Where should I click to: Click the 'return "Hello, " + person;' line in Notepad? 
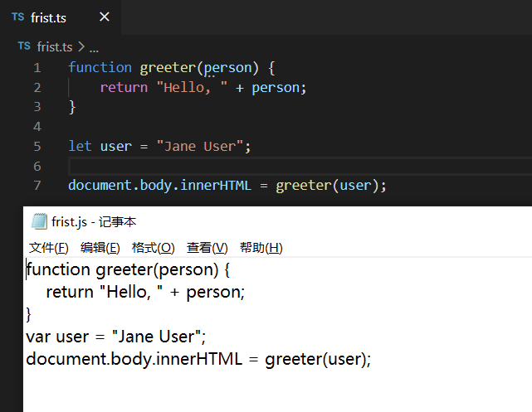coord(145,292)
